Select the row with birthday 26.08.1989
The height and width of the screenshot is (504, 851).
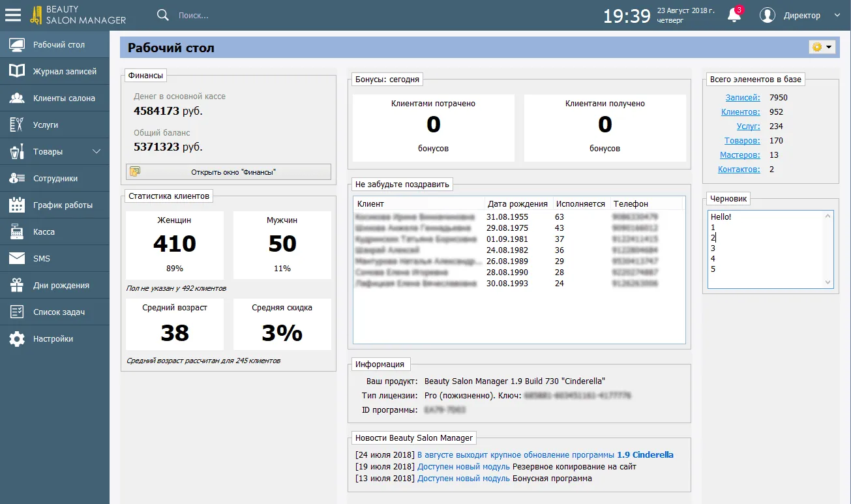518,261
